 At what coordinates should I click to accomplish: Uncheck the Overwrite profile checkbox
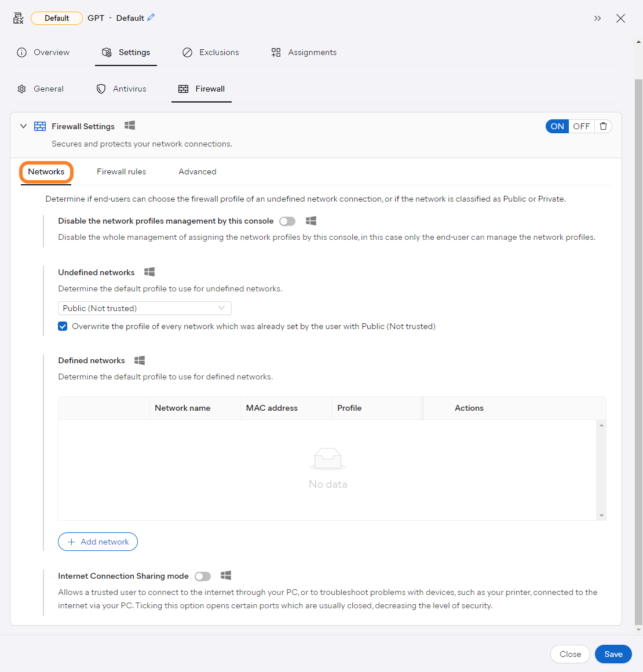62,326
